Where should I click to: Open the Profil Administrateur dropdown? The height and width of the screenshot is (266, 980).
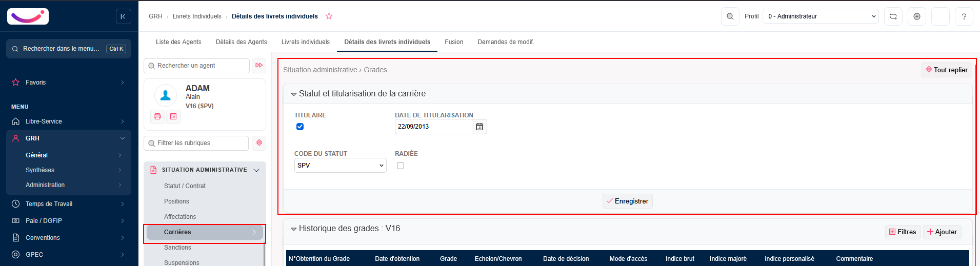coord(821,16)
